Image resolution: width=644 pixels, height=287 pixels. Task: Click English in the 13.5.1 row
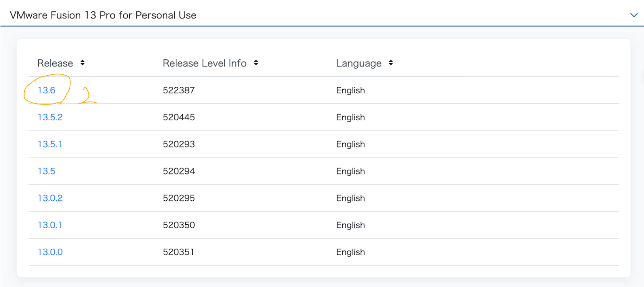(x=350, y=145)
